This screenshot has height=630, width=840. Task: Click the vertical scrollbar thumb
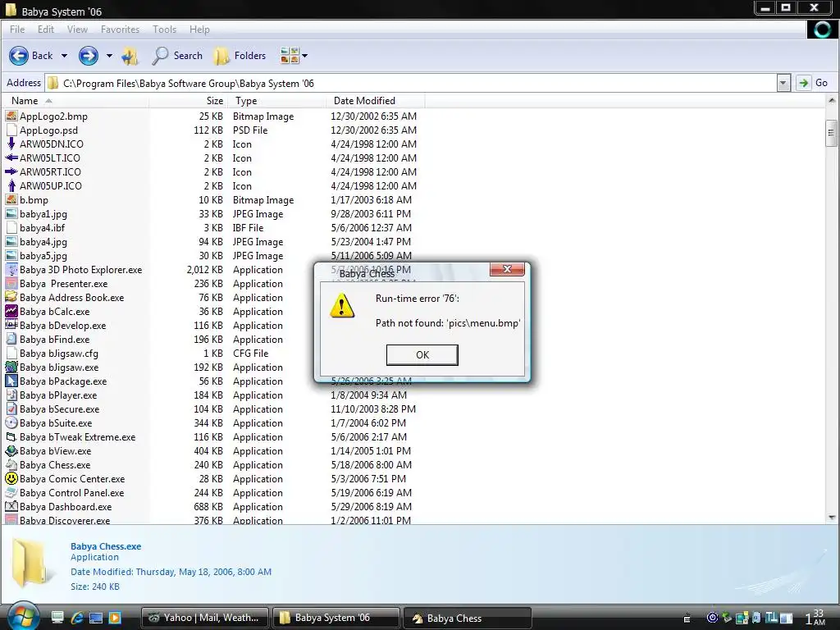832,132
